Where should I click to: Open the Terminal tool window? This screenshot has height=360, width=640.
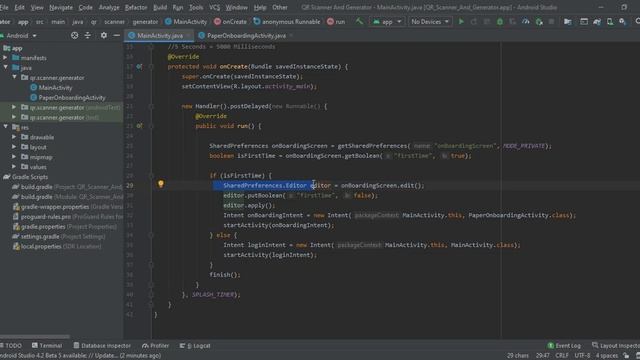(x=47, y=346)
